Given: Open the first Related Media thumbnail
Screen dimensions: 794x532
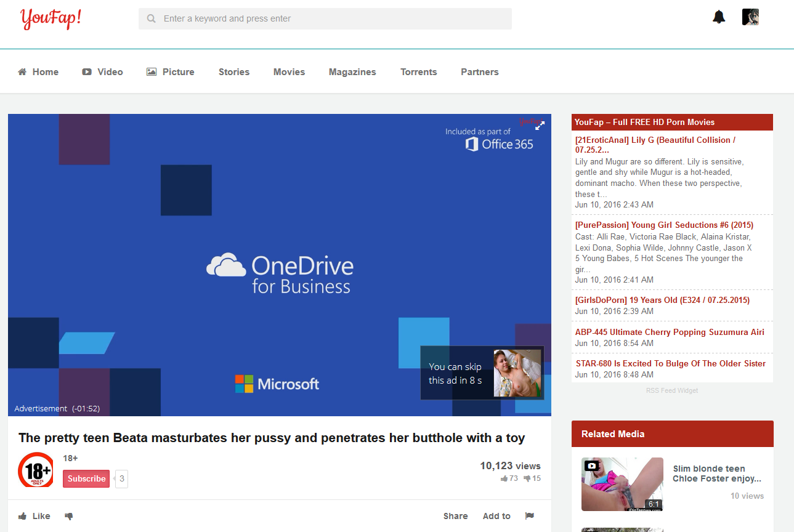Looking at the screenshot, I should pos(622,484).
